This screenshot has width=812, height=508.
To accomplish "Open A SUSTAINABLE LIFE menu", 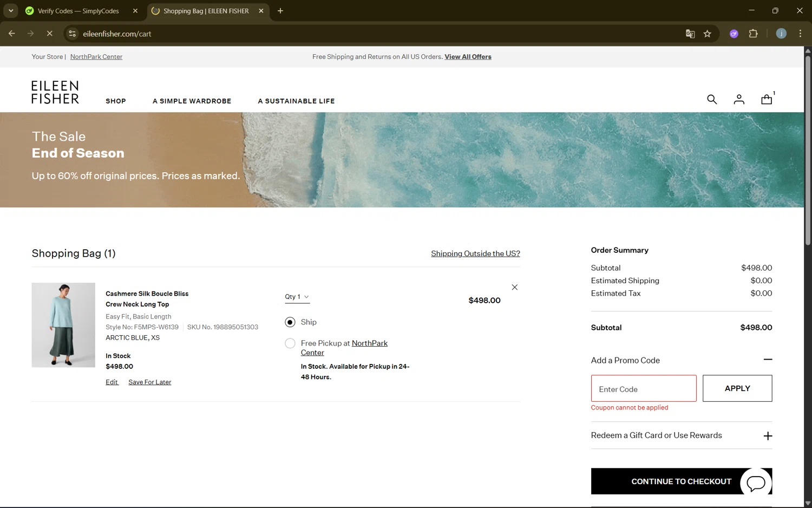I will [296, 101].
